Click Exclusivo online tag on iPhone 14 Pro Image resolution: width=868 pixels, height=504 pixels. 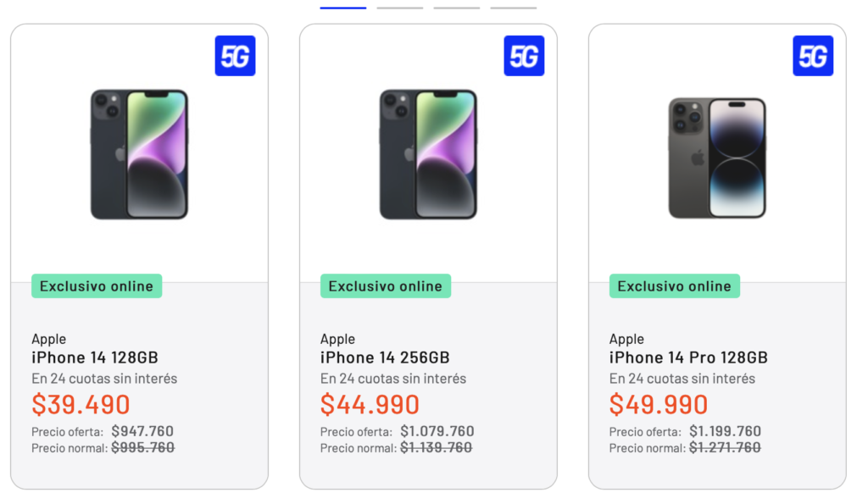[675, 286]
